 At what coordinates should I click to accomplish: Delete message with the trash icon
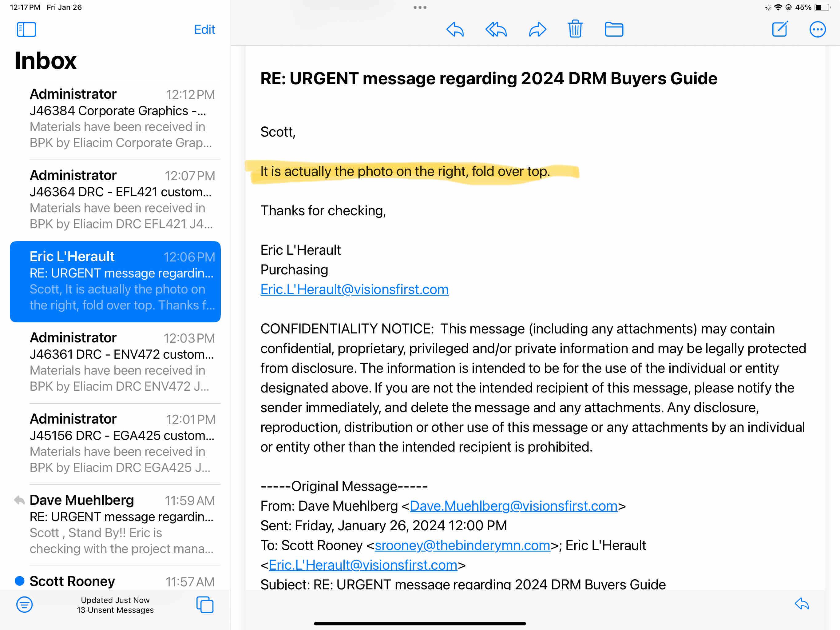coord(575,29)
